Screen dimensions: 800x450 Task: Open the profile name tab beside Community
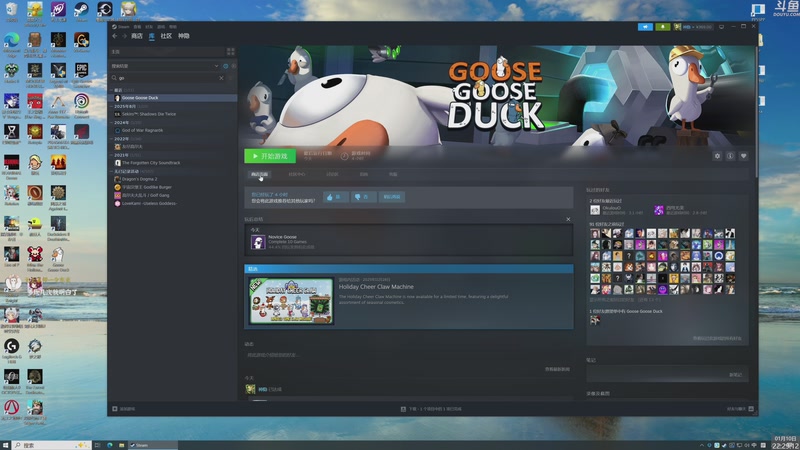(x=184, y=36)
